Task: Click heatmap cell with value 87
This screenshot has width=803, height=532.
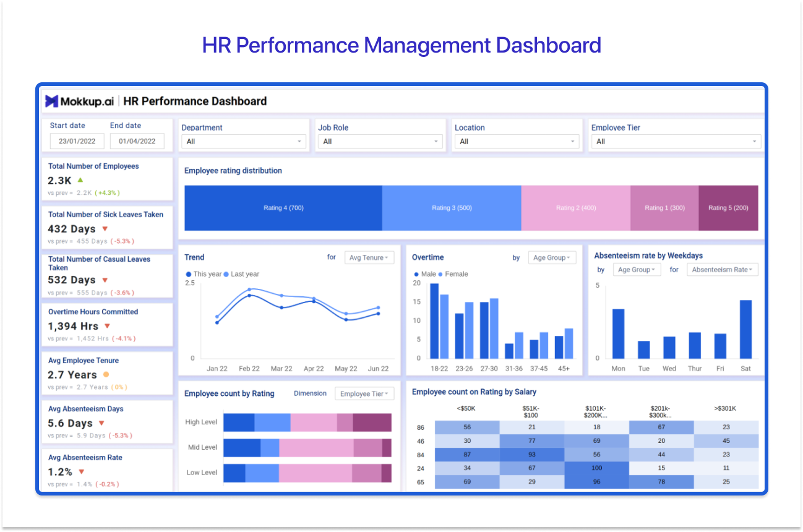Action: pos(467,455)
